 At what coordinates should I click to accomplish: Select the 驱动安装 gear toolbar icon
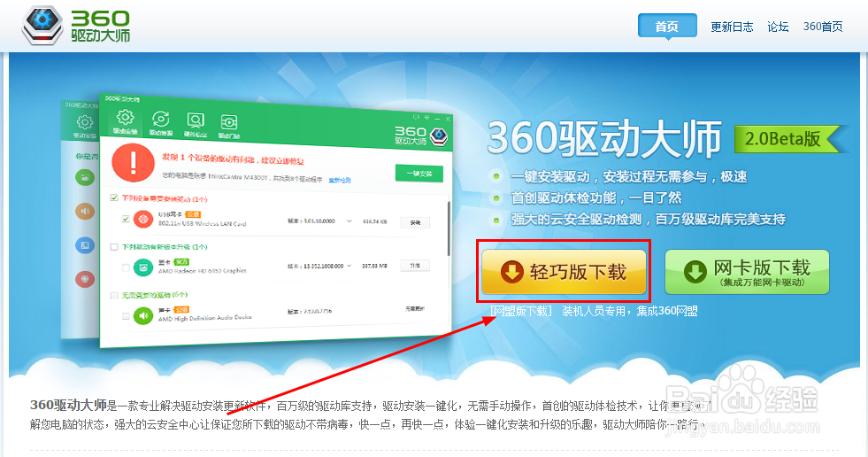[x=125, y=121]
